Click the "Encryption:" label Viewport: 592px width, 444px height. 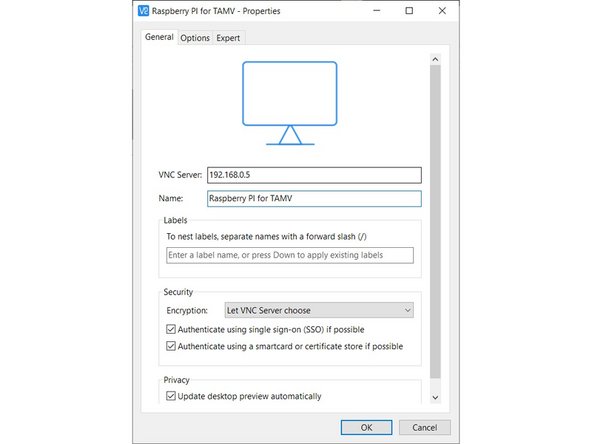click(187, 310)
